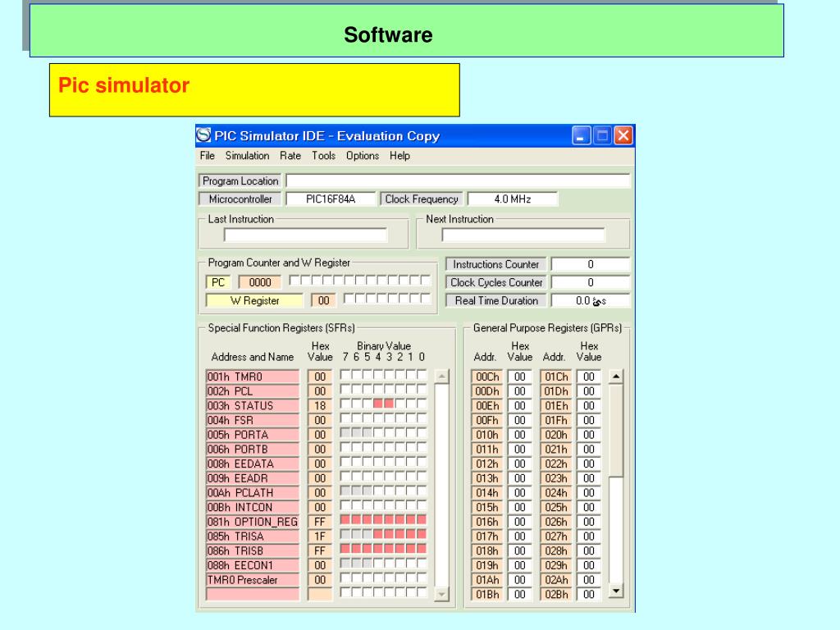
Task: Select the 005h PORTA register name
Action: pos(253,435)
